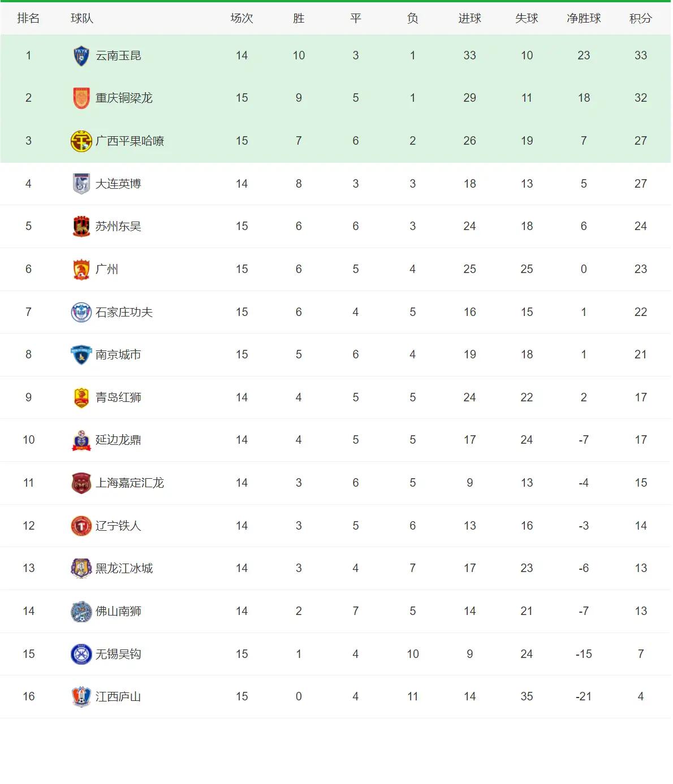Image resolution: width=673 pixels, height=784 pixels.
Task: Open the 石家庄功夫 club badge
Action: tap(81, 312)
